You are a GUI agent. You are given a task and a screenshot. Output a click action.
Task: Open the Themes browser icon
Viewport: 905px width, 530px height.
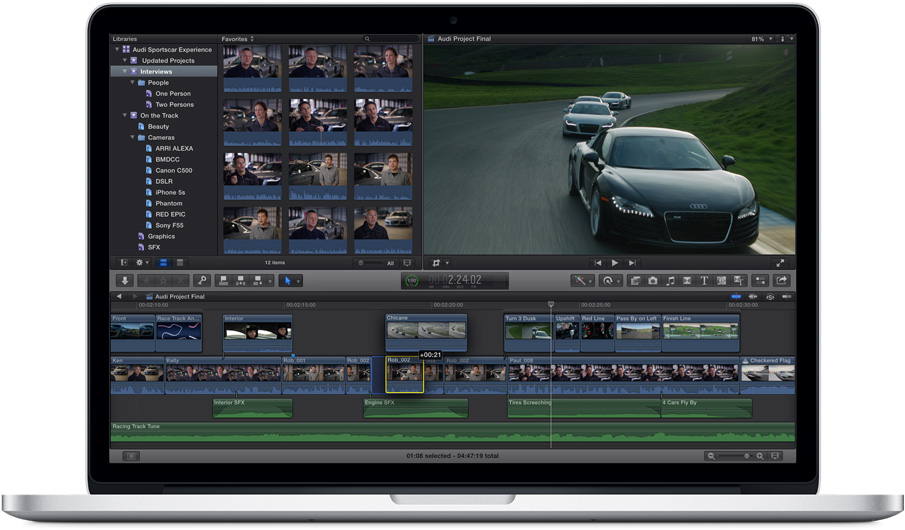(x=739, y=281)
